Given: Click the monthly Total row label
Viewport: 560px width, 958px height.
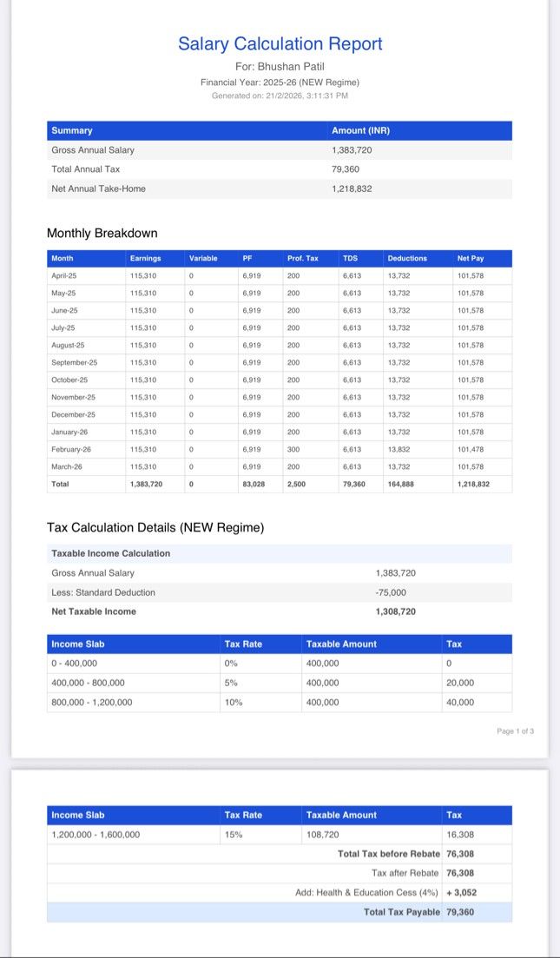Looking at the screenshot, I should coord(61,484).
